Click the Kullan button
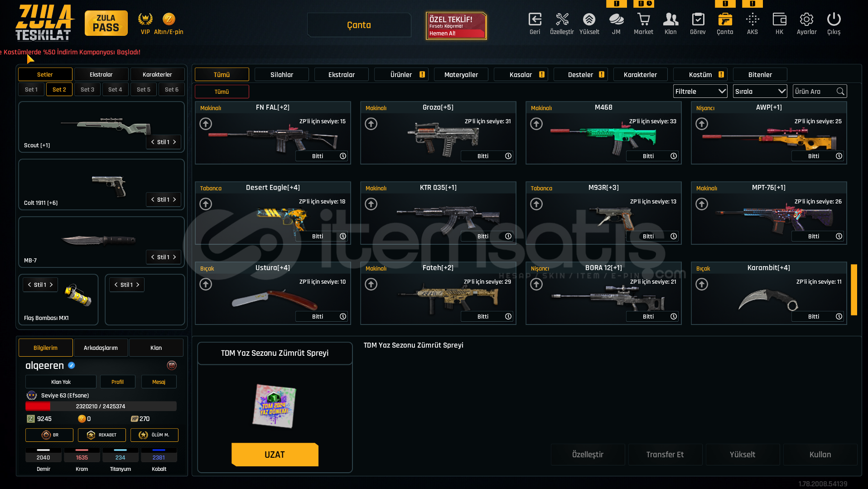This screenshot has width=868, height=489. coord(820,455)
